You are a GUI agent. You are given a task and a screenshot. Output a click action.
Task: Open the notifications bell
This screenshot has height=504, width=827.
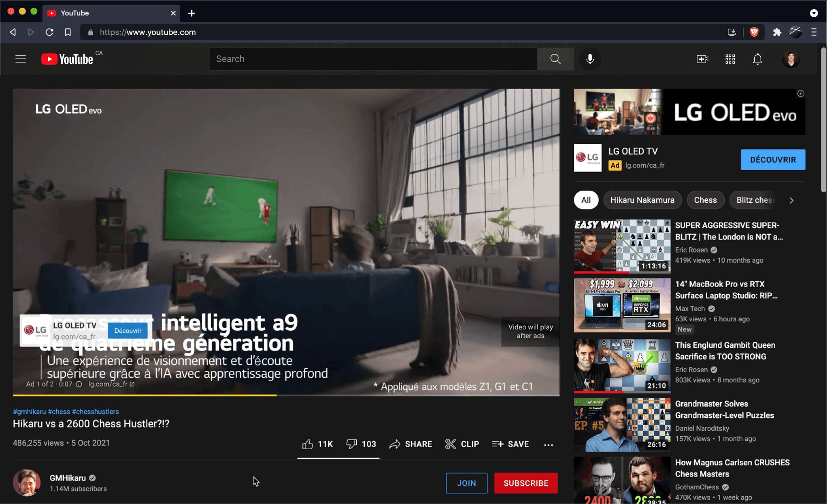757,59
